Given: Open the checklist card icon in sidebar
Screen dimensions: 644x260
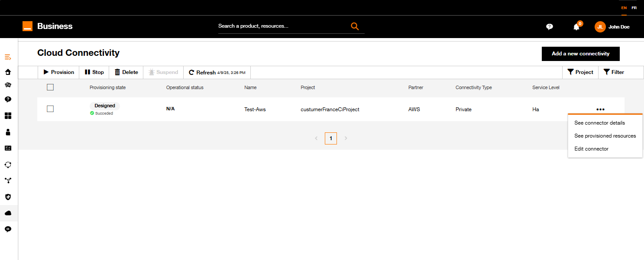Looking at the screenshot, I should (x=8, y=148).
